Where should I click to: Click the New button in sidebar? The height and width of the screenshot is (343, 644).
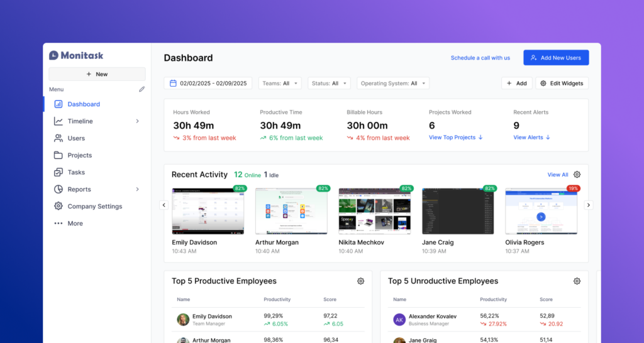point(97,74)
